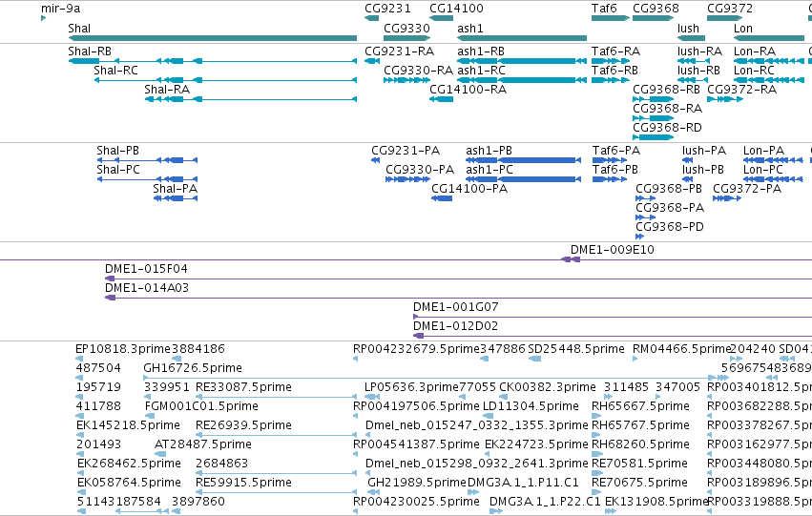Image resolution: width=812 pixels, height=516 pixels.
Task: Click the Lon-RC transcript label
Action: point(754,71)
